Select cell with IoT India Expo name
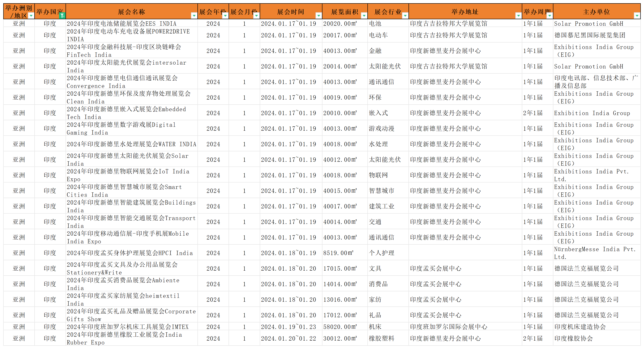This screenshot has width=644, height=349. (132, 175)
